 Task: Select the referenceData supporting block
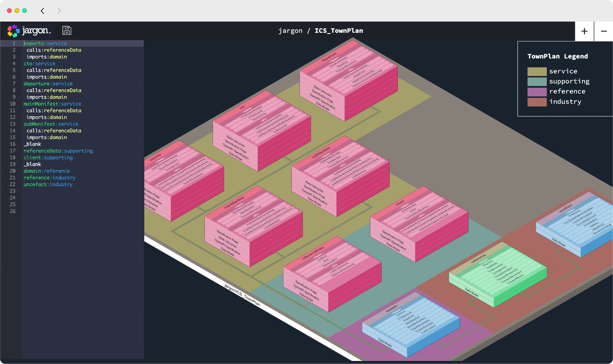coord(332,274)
